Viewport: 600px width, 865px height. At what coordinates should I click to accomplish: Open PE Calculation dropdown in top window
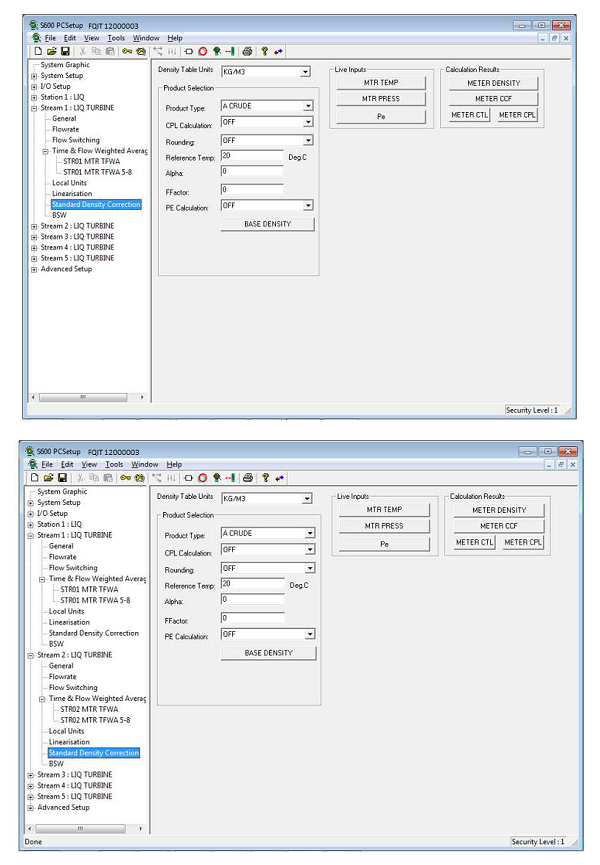click(x=308, y=206)
